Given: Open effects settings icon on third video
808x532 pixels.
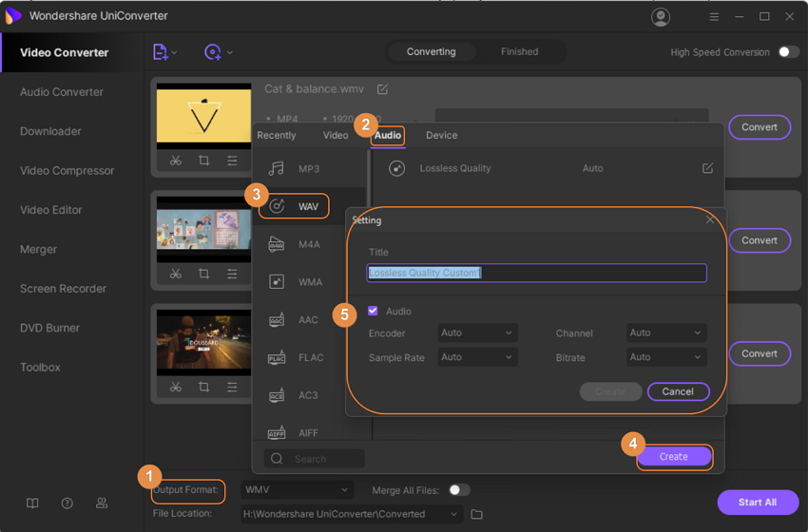Looking at the screenshot, I should pyautogui.click(x=233, y=387).
